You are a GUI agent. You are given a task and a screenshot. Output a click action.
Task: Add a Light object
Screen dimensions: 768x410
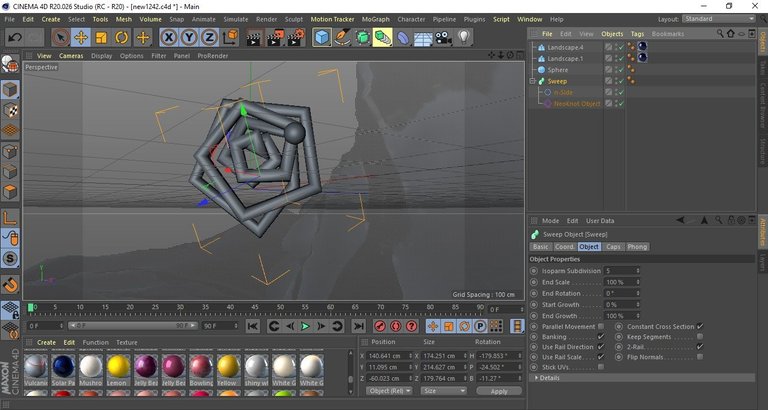coord(464,37)
